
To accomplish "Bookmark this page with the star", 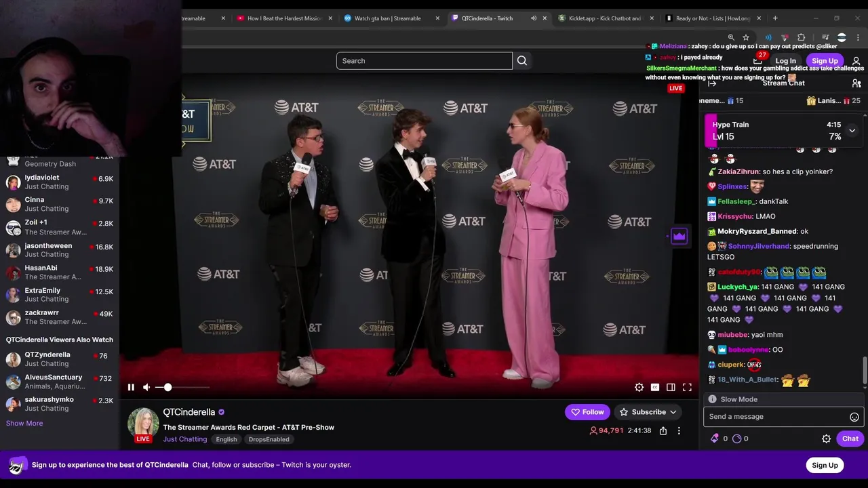I will point(746,37).
